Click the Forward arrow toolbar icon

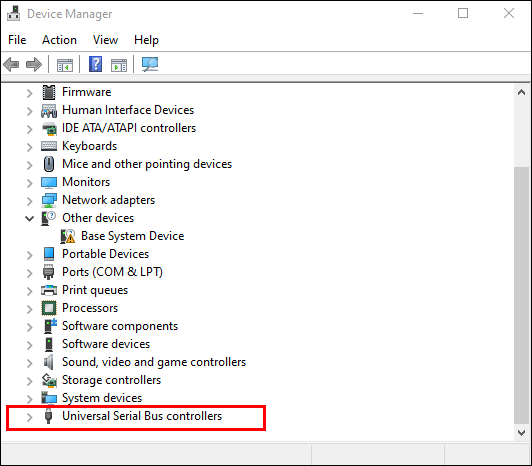coord(34,64)
